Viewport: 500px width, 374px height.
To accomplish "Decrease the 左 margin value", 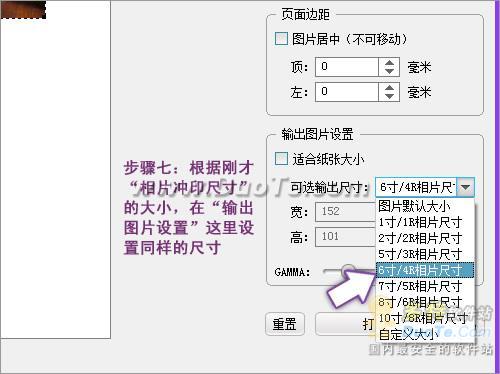I will (x=389, y=97).
